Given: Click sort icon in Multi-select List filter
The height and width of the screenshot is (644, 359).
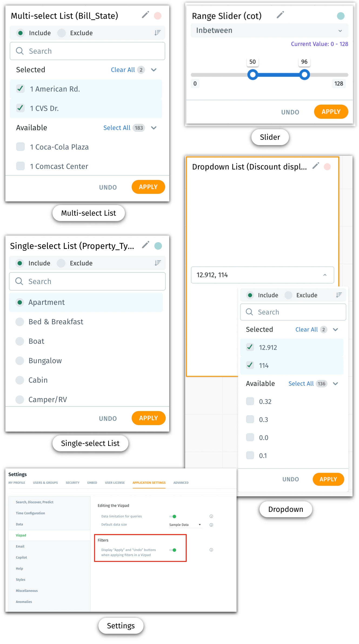Looking at the screenshot, I should pos(157,33).
